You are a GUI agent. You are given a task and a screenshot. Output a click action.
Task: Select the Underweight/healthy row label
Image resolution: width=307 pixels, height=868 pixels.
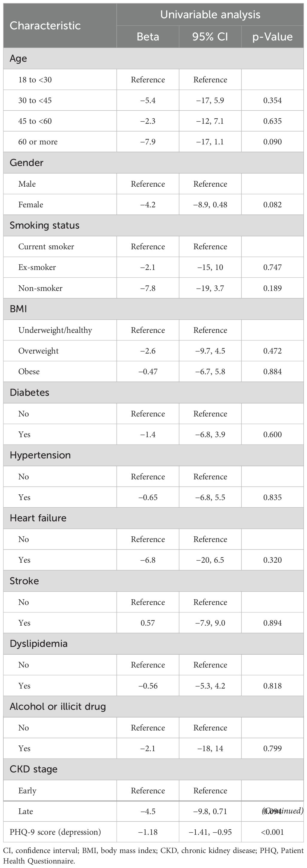pos(55,330)
